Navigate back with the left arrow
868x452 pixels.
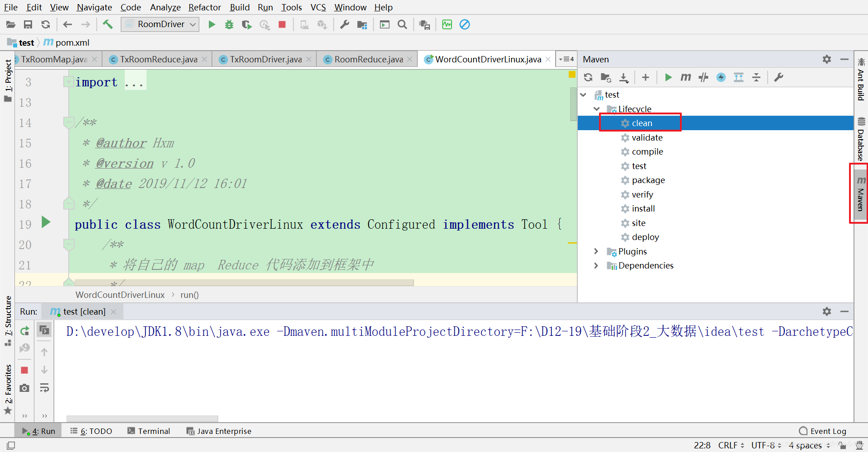(68, 24)
